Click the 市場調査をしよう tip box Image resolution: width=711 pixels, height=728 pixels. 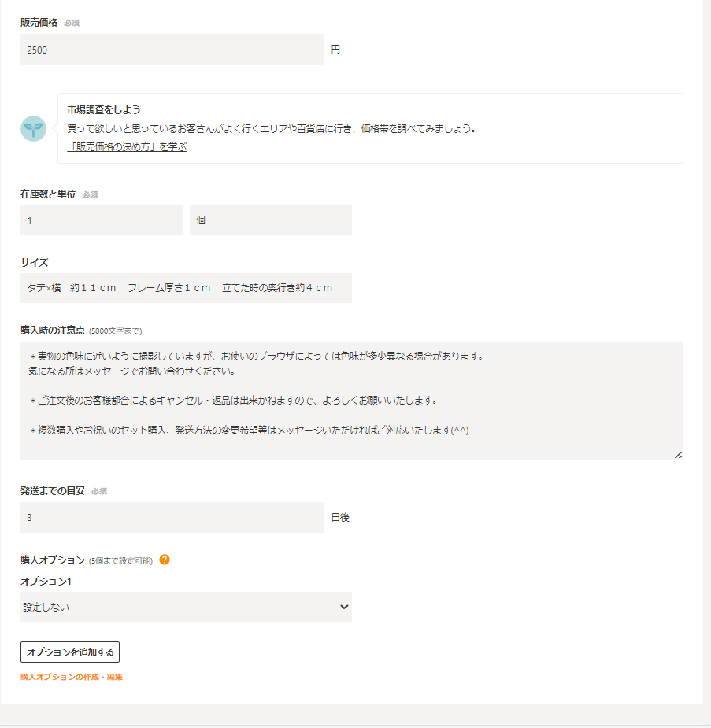coord(370,127)
